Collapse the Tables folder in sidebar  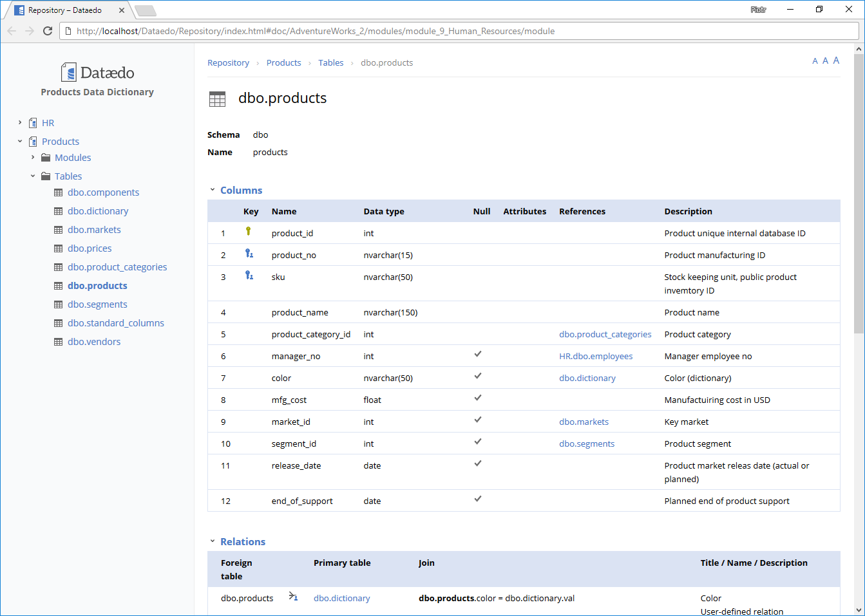tap(33, 176)
